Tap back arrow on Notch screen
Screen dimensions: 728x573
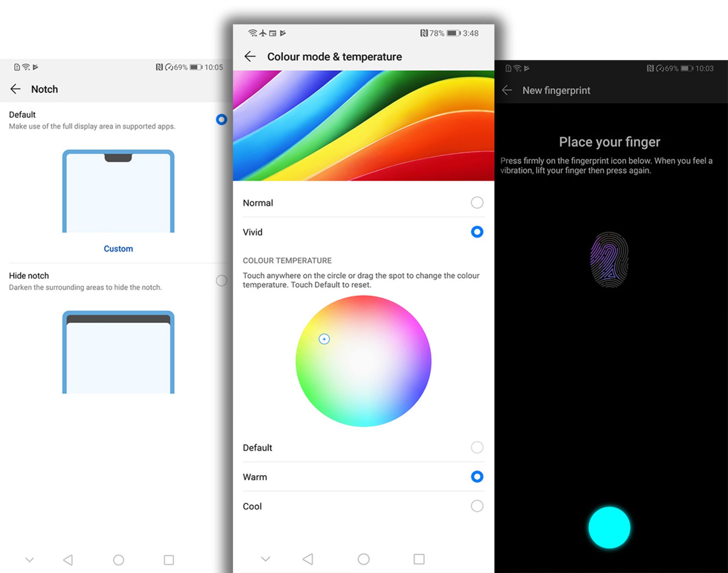(x=16, y=89)
